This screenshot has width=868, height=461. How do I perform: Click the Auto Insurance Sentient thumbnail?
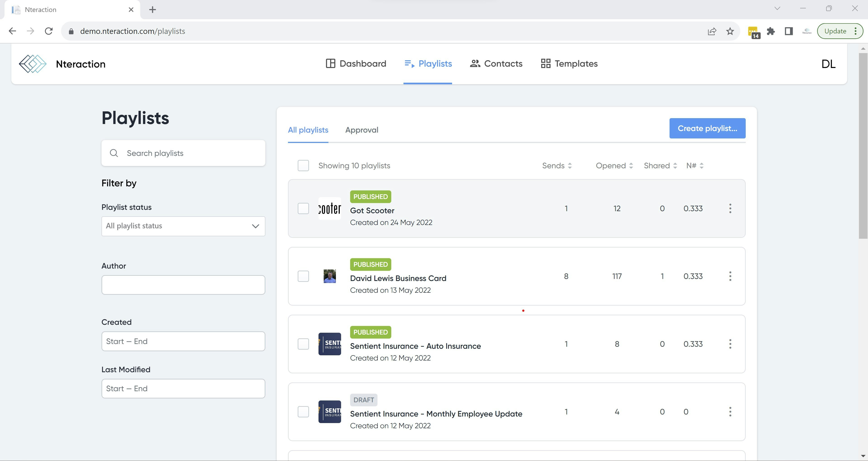330,344
